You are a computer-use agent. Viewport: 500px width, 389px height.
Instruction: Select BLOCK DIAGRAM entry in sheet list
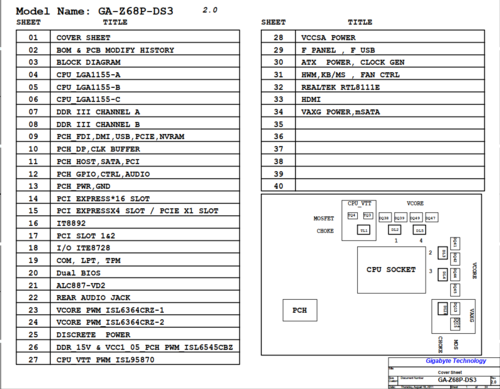tap(128, 62)
